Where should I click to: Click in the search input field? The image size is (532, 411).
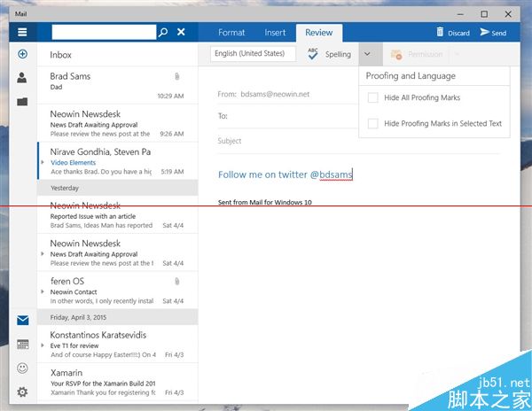click(104, 32)
